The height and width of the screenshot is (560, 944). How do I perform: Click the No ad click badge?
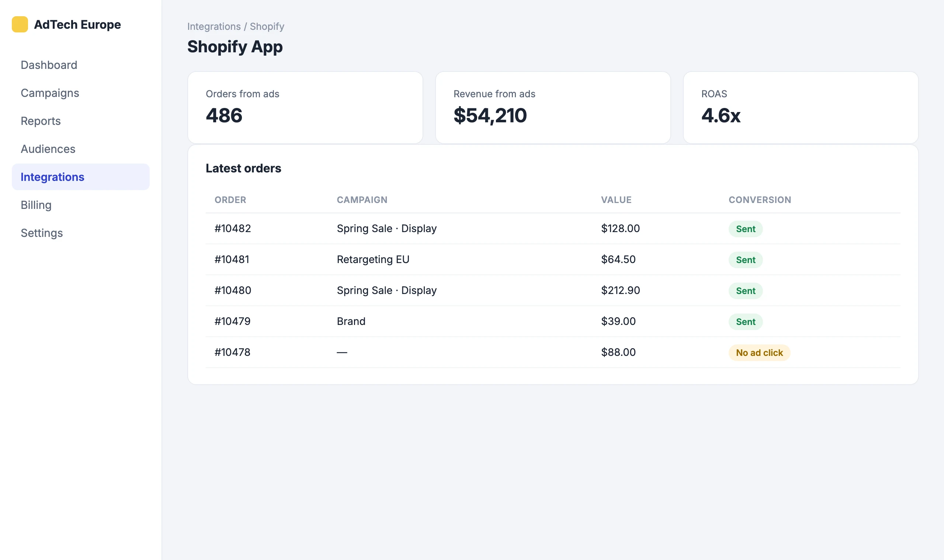[759, 353]
